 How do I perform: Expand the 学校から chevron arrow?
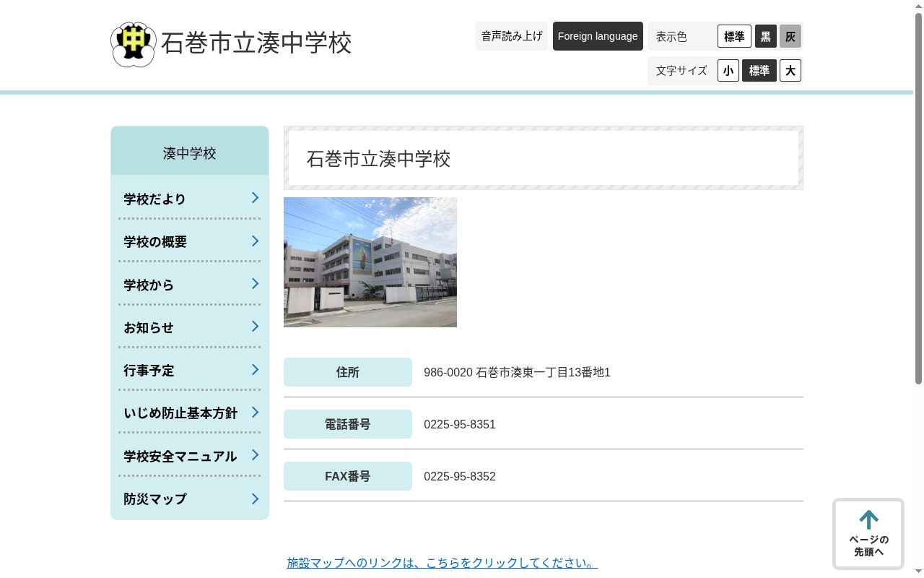[255, 284]
